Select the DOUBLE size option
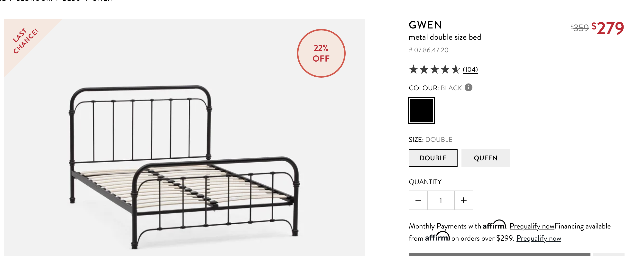644x256 pixels. coord(433,158)
